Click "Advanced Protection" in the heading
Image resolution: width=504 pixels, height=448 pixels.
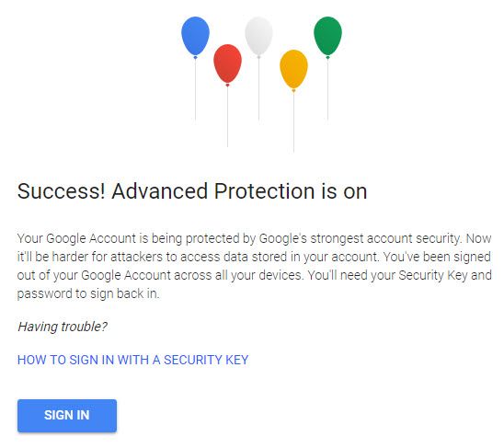[x=213, y=191]
